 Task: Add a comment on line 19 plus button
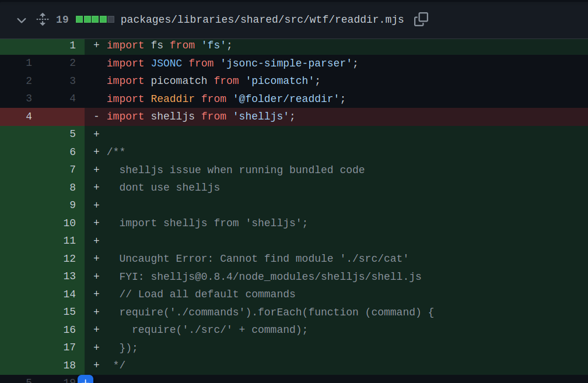pos(86,380)
